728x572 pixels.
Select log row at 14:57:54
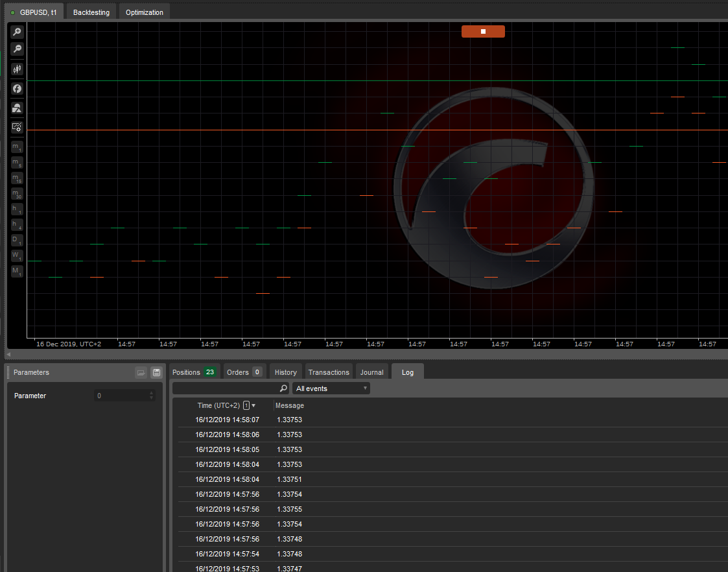click(452, 554)
